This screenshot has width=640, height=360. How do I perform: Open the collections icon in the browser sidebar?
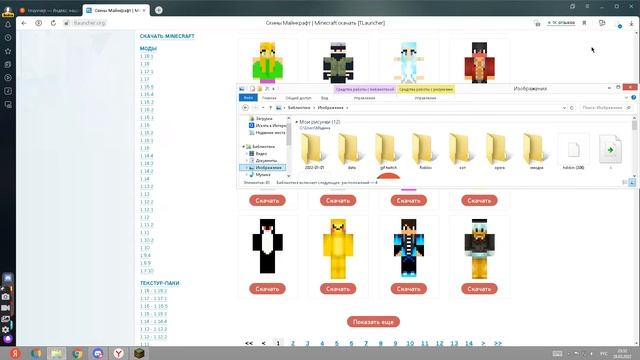tap(8, 64)
